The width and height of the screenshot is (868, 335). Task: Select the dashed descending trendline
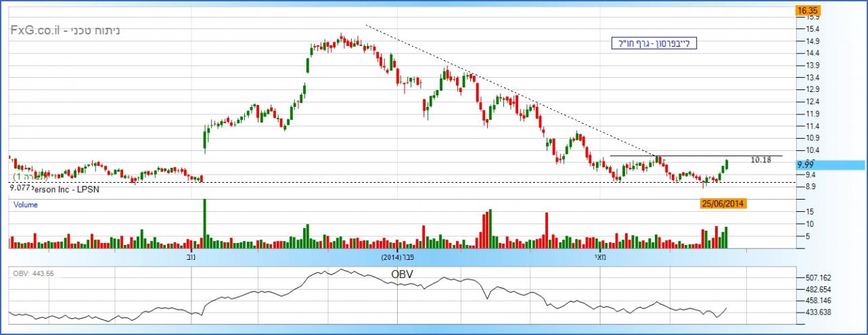tap(507, 89)
